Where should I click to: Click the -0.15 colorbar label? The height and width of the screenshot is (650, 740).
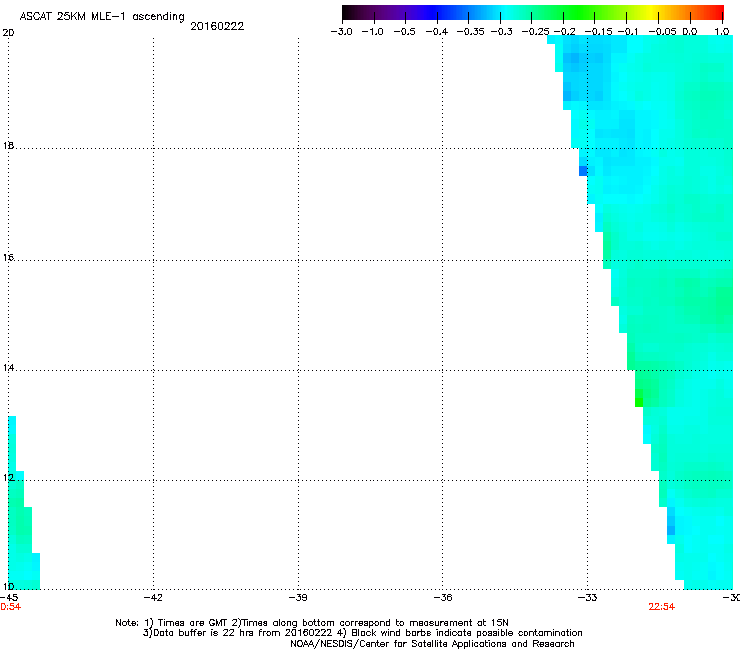click(x=598, y=32)
